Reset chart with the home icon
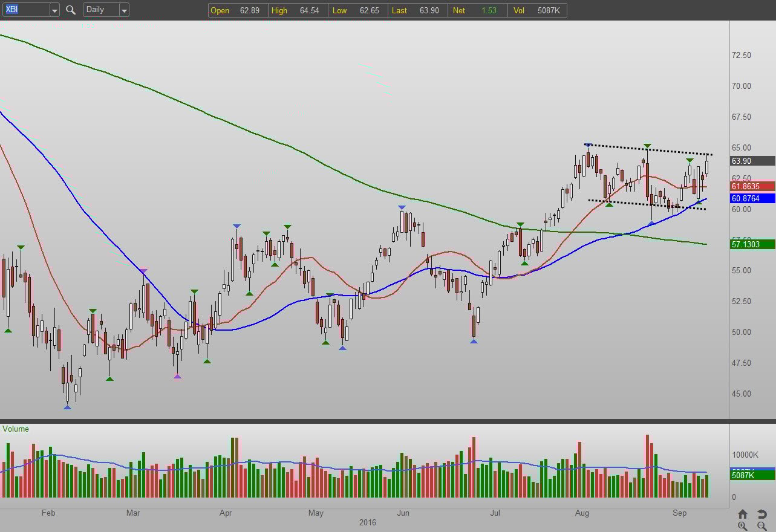 pyautogui.click(x=743, y=514)
